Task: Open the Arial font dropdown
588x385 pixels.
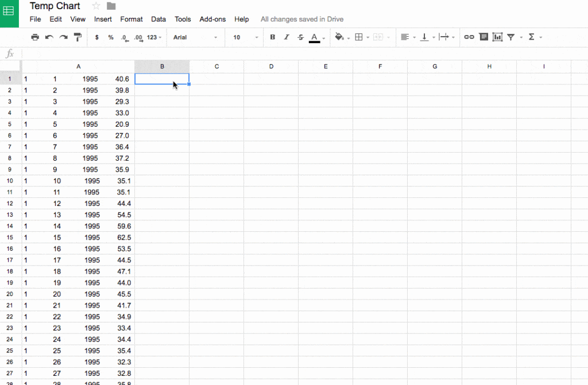Action: point(195,37)
